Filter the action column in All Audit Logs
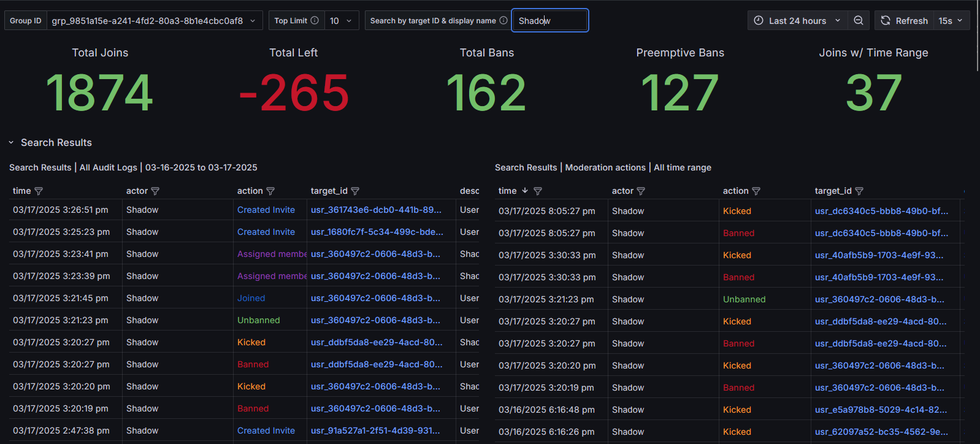The width and height of the screenshot is (980, 444). tap(270, 191)
